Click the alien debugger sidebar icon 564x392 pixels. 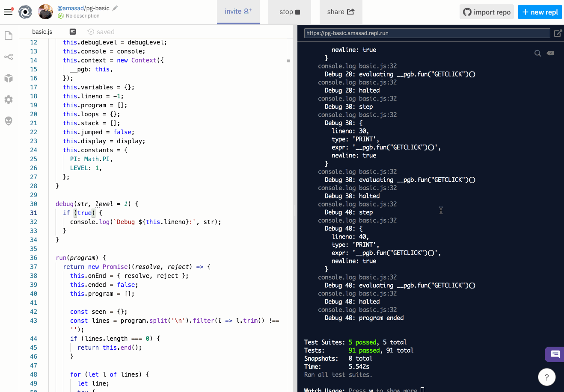pos(9,121)
